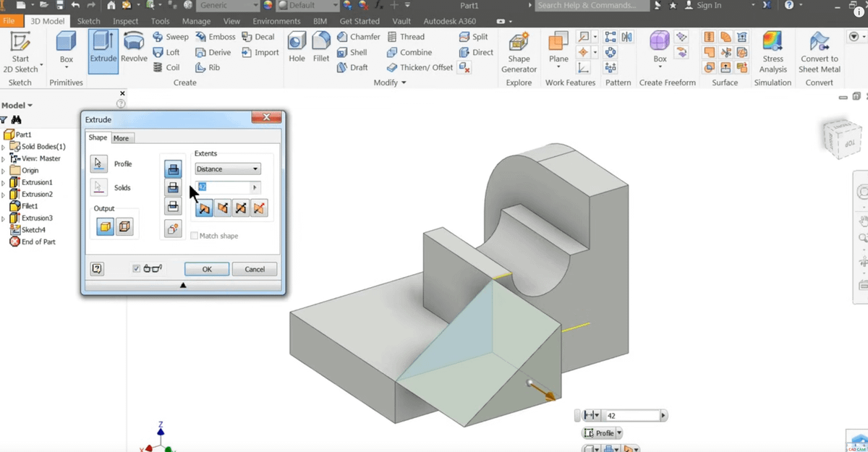Expand the Solid Bodies(1) node
The height and width of the screenshot is (452, 868).
[4, 147]
